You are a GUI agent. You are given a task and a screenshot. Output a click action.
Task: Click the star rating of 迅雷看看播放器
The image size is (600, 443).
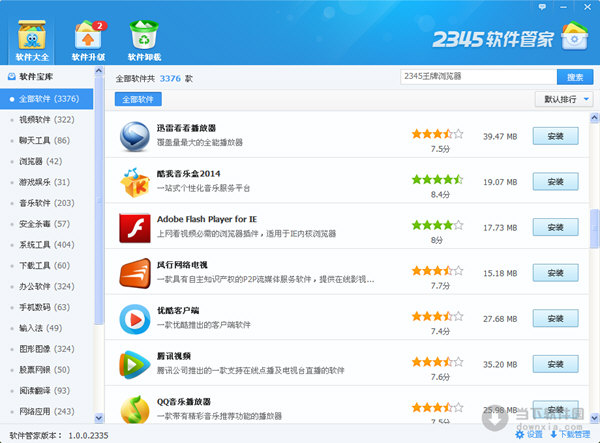tap(437, 134)
